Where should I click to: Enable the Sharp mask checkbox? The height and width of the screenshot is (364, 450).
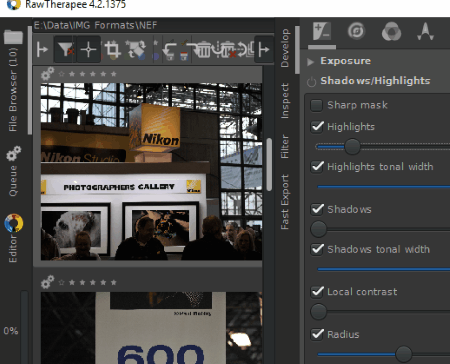(x=316, y=105)
